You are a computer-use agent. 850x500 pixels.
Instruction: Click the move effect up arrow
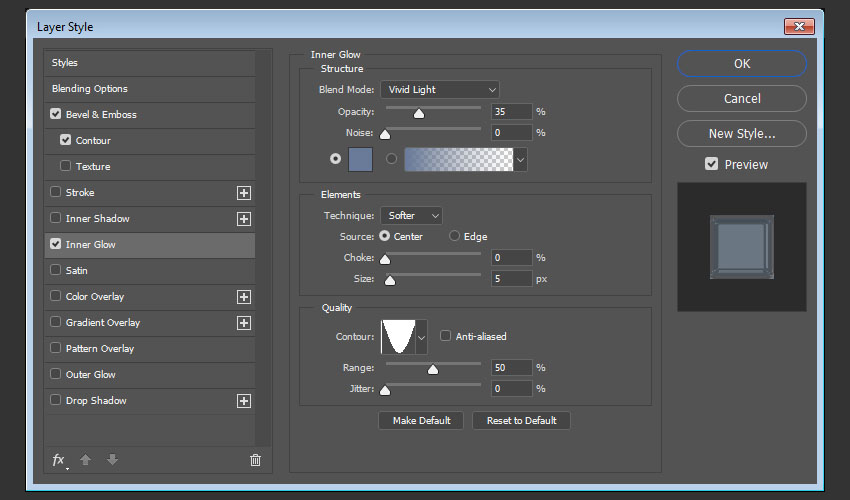(86, 460)
